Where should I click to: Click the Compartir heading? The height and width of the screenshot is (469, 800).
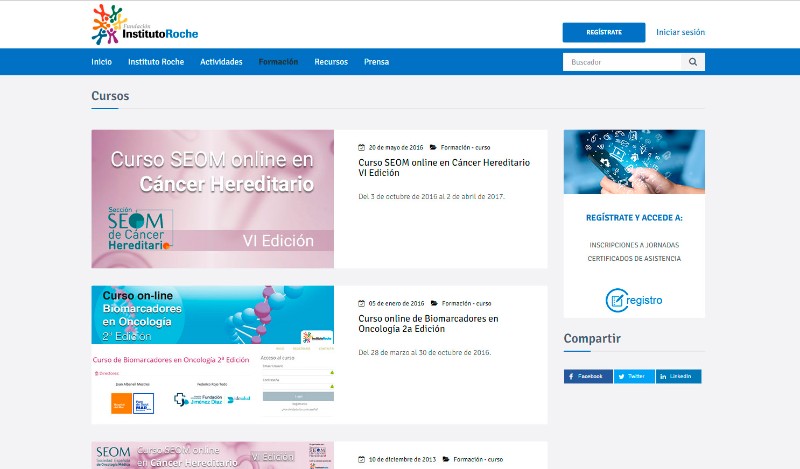pos(592,338)
